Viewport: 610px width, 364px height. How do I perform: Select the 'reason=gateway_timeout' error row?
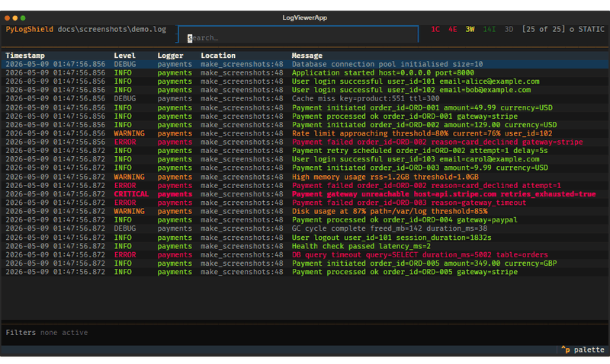tap(305, 203)
